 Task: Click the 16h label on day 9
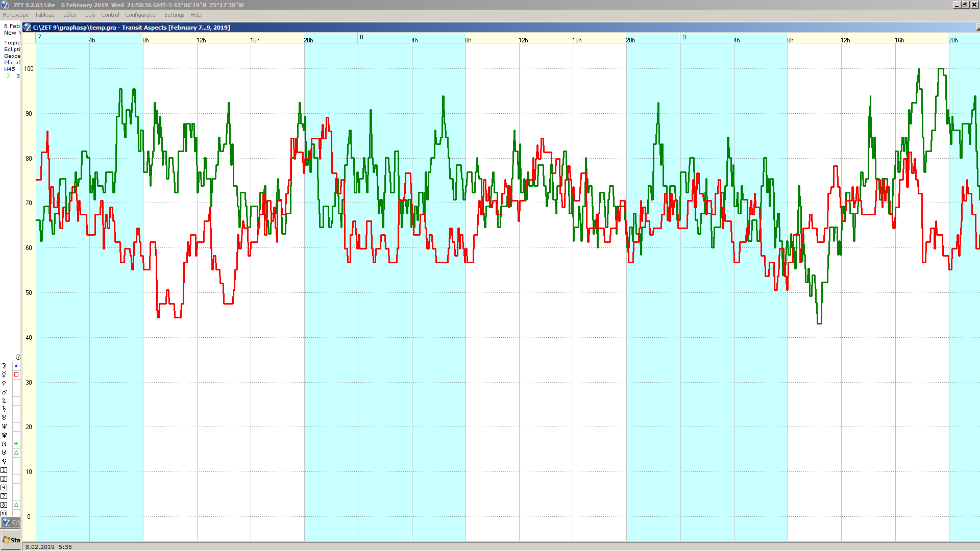(899, 40)
